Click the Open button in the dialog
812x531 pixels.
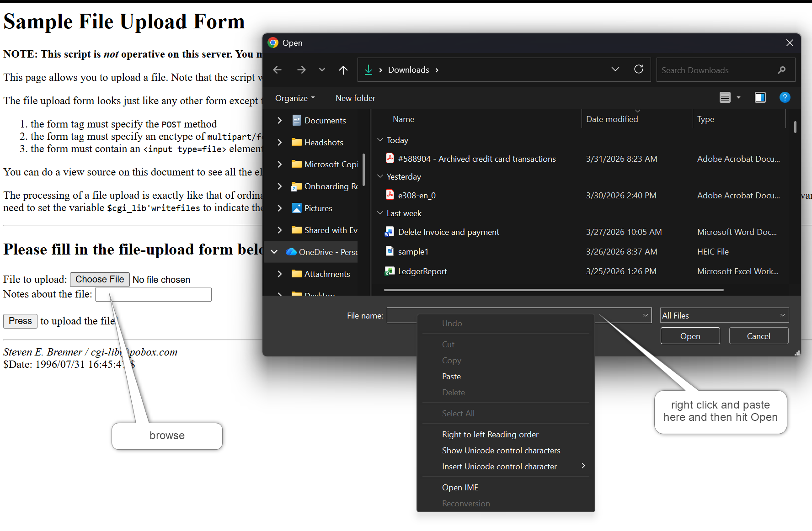[689, 336]
